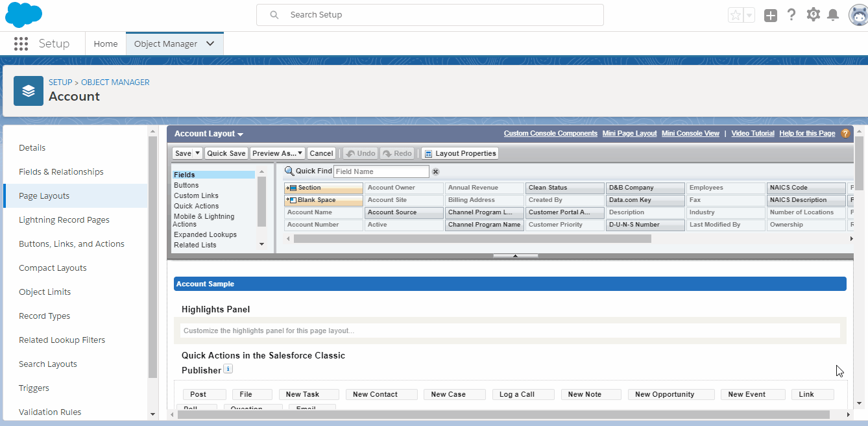Open the Custom Console Components link

[x=551, y=133]
